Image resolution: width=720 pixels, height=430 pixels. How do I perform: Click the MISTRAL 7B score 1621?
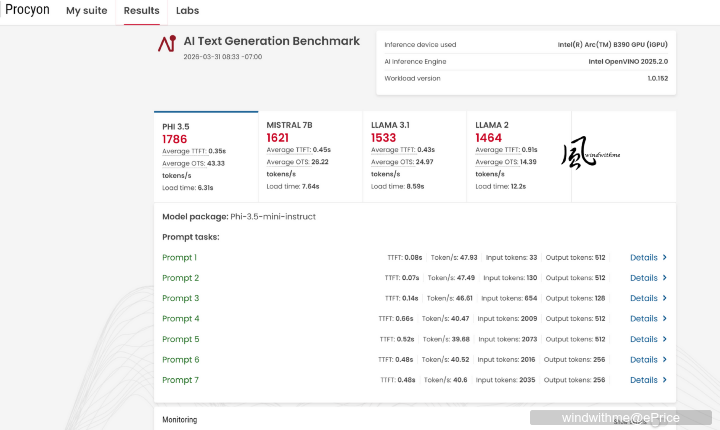pyautogui.click(x=278, y=138)
